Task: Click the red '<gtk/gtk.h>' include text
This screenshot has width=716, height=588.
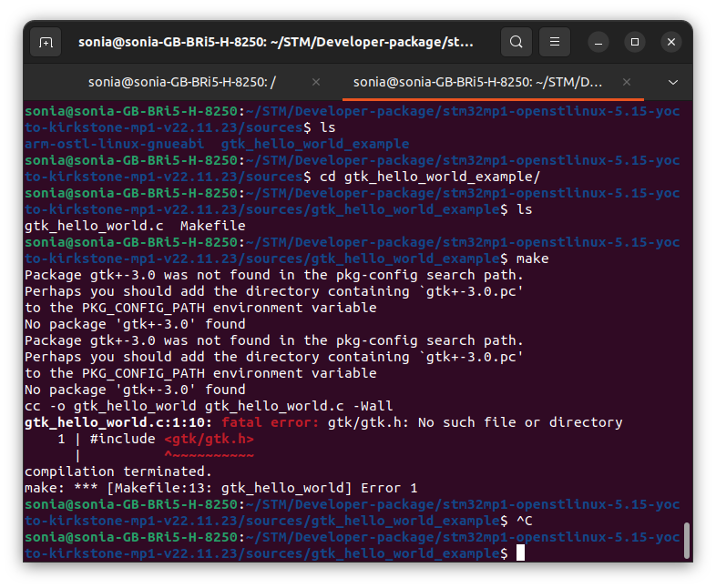Action: point(209,439)
